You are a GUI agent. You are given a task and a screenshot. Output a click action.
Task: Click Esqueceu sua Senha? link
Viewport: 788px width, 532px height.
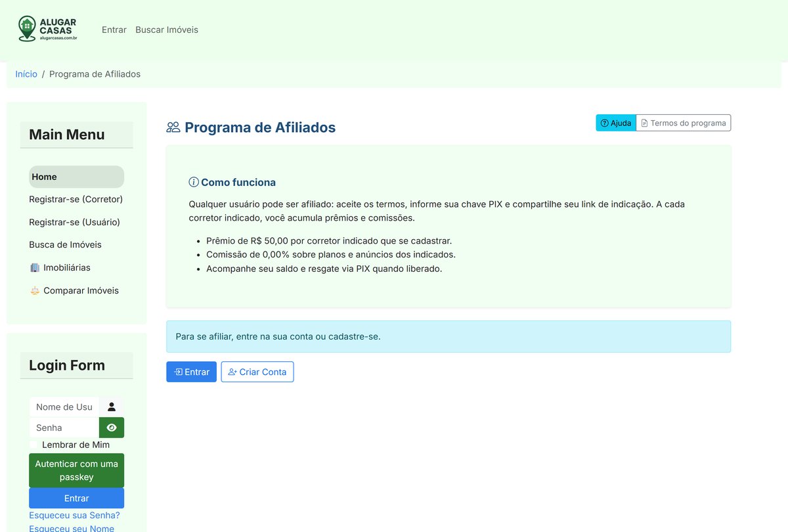pyautogui.click(x=74, y=515)
